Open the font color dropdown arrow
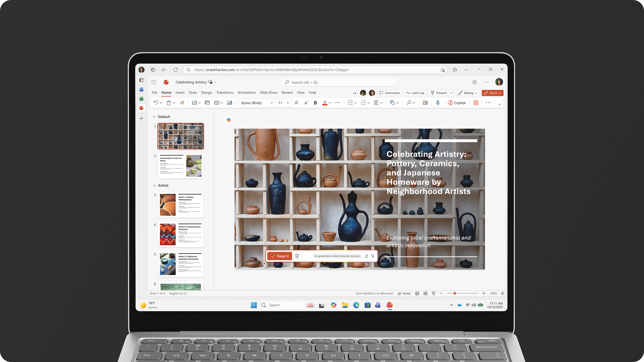644x362 pixels. [330, 103]
